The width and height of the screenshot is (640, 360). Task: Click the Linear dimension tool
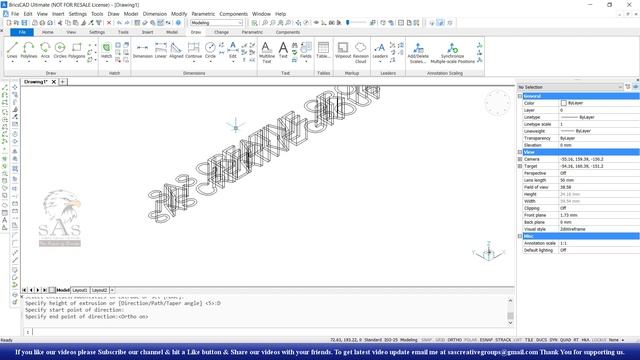click(x=161, y=50)
